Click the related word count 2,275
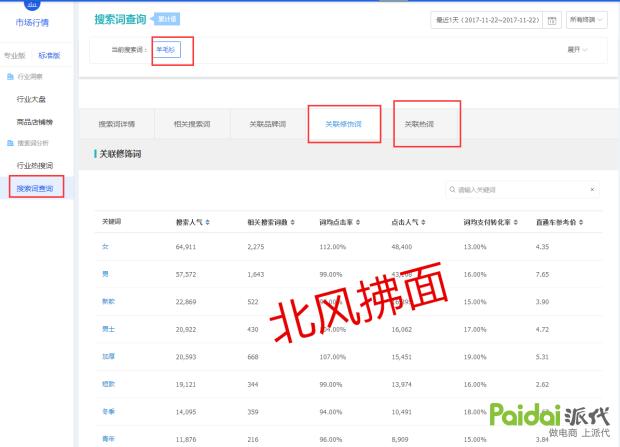Viewport: 620px width, 447px height. tap(256, 247)
